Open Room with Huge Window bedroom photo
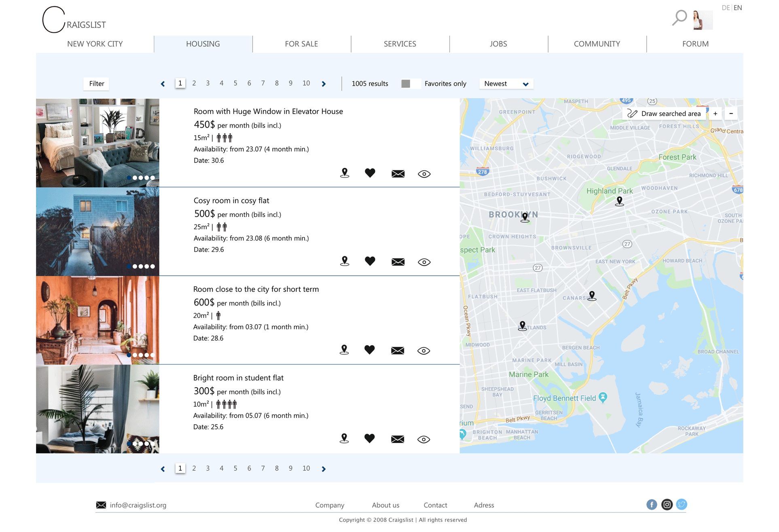779x532 pixels. point(97,143)
